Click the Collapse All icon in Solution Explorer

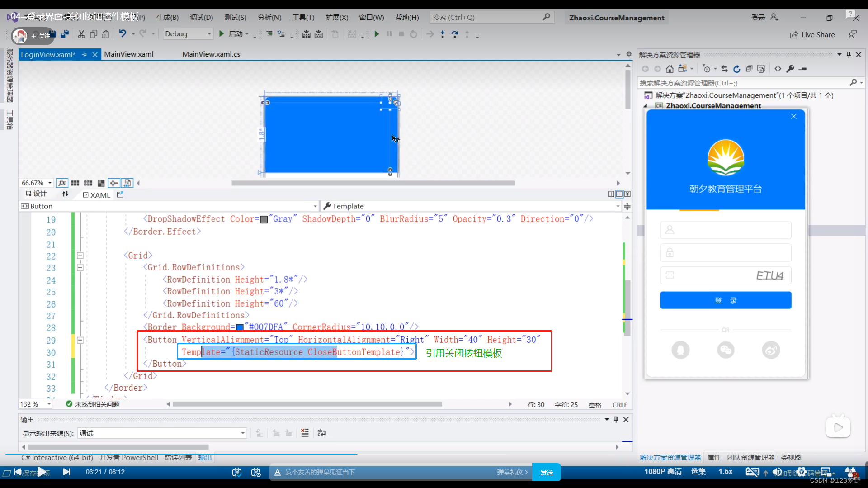pyautogui.click(x=749, y=69)
